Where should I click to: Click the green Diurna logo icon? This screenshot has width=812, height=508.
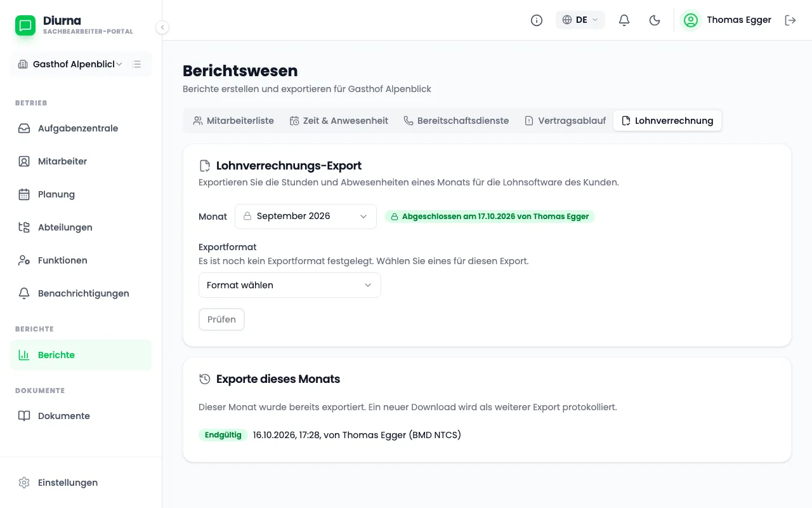pyautogui.click(x=25, y=25)
